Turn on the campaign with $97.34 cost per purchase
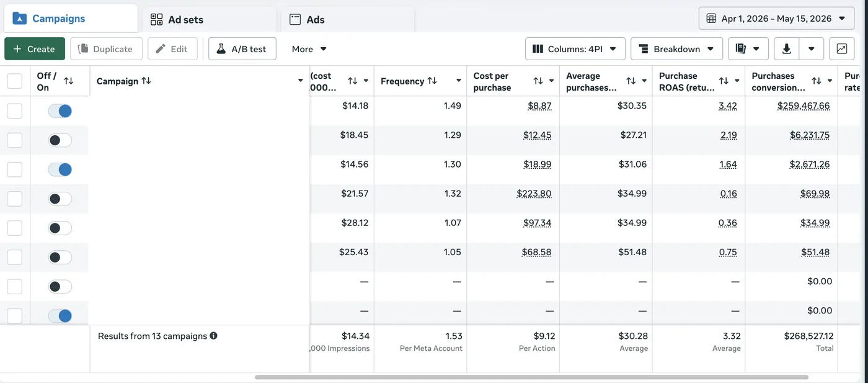 pos(60,228)
